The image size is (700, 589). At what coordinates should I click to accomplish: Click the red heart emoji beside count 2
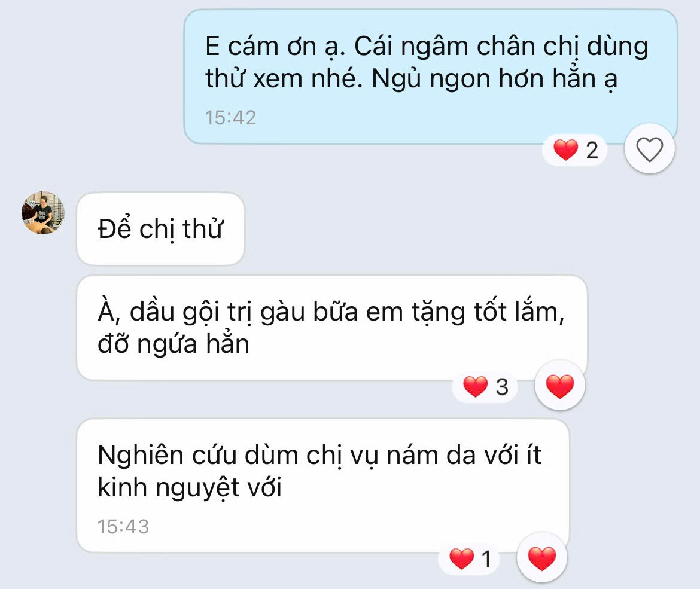point(565,149)
